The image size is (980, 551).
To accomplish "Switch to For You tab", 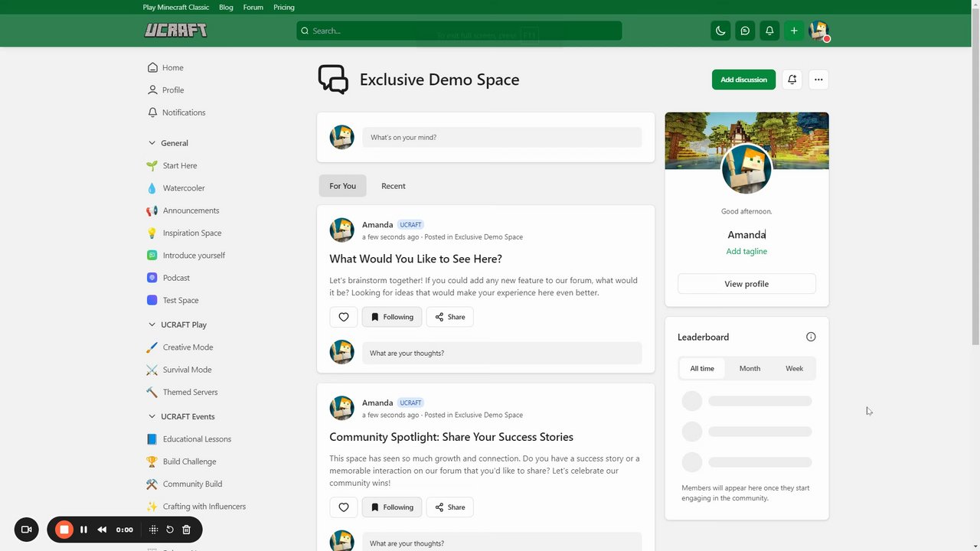I will click(342, 186).
